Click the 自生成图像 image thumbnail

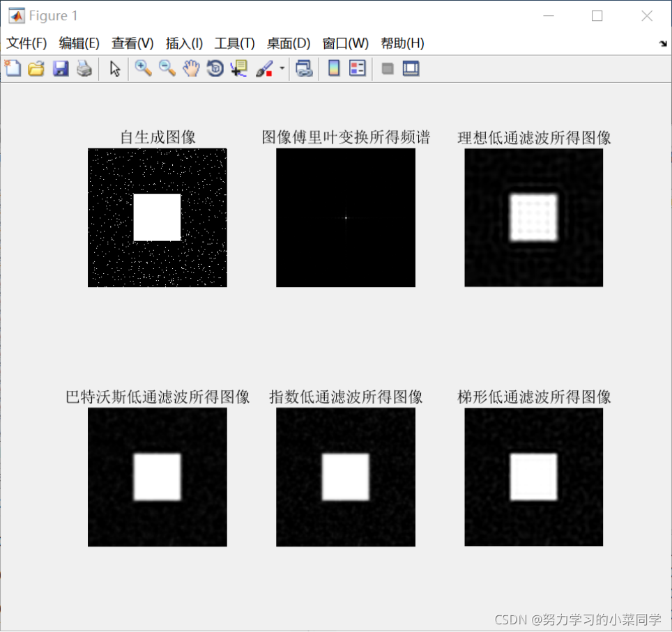tap(157, 217)
